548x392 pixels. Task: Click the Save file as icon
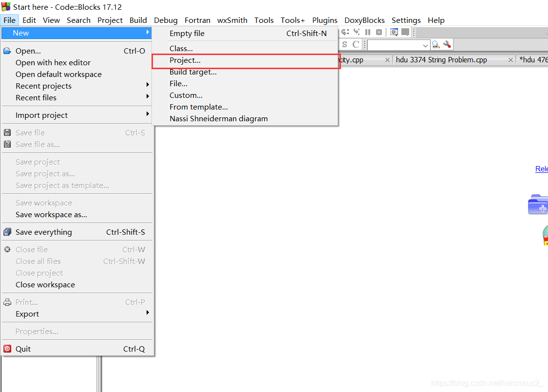[x=7, y=144]
